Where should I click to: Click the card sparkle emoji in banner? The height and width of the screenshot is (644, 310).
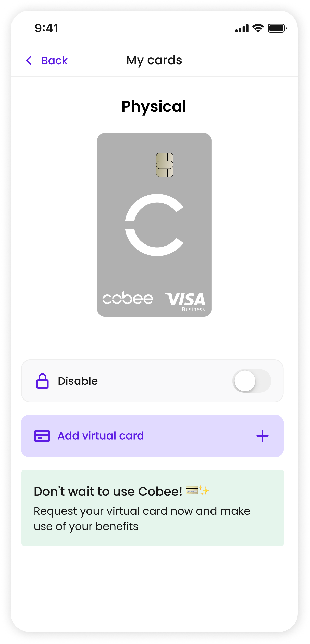click(198, 491)
